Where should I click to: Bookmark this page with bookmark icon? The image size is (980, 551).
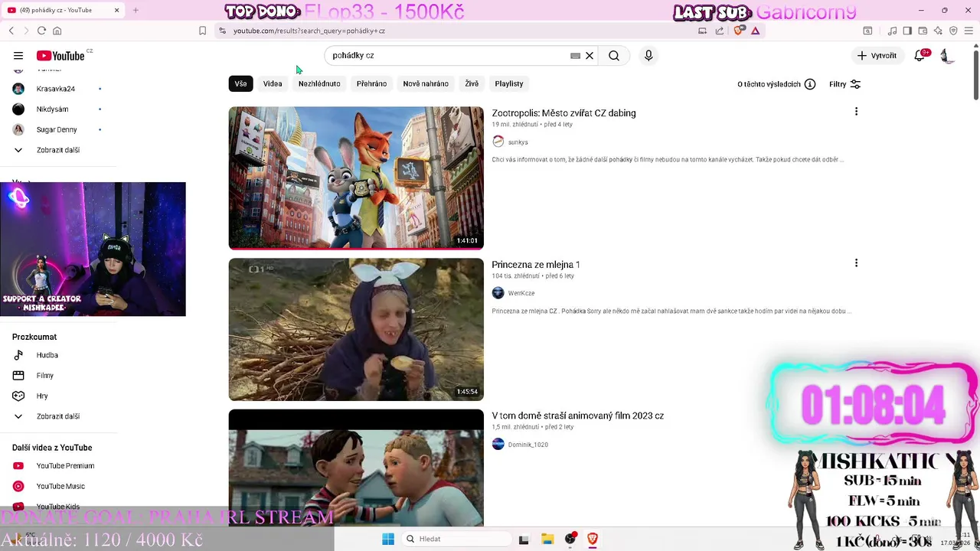pyautogui.click(x=202, y=31)
